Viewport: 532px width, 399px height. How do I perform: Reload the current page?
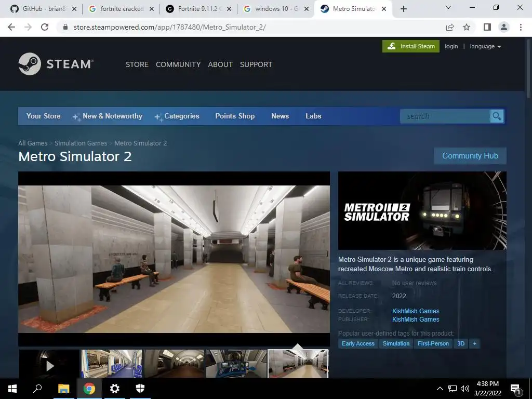(x=45, y=27)
